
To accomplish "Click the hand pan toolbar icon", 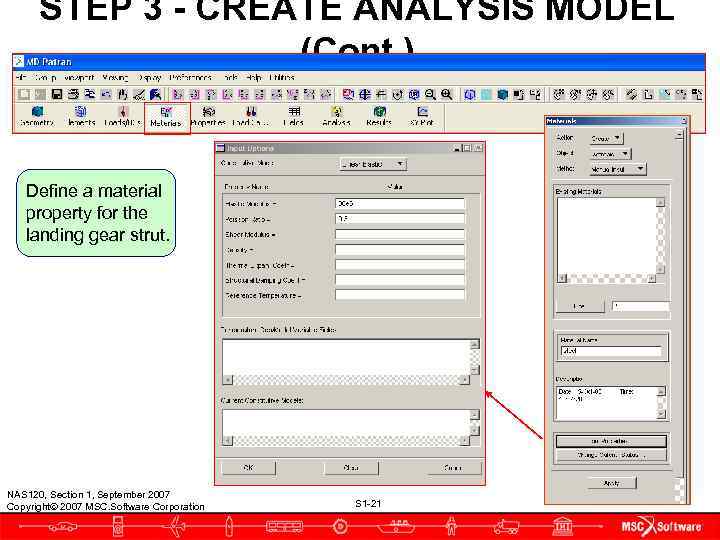I will click(122, 95).
